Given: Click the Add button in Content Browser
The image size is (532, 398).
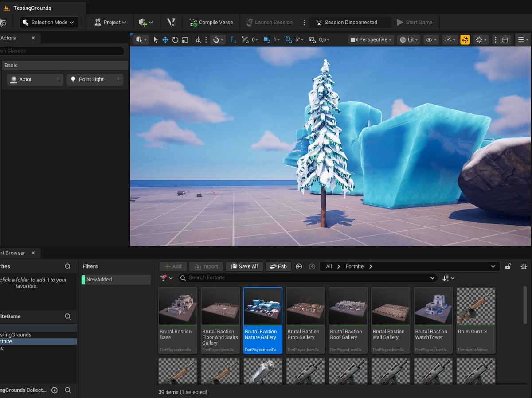Looking at the screenshot, I should 173,266.
